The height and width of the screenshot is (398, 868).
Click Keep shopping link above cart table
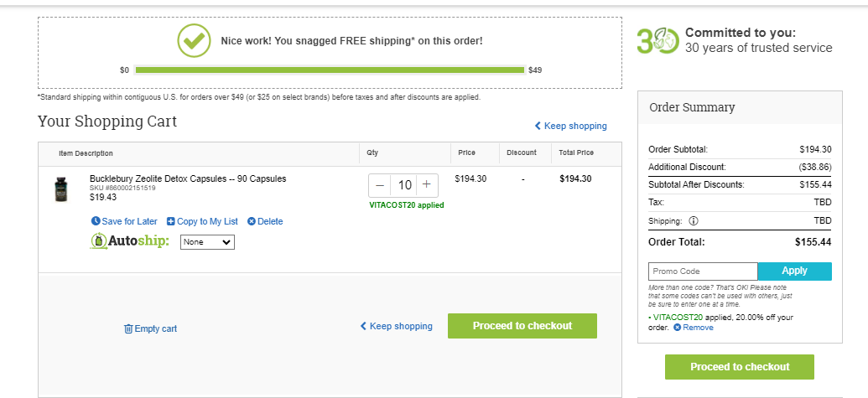click(x=571, y=126)
